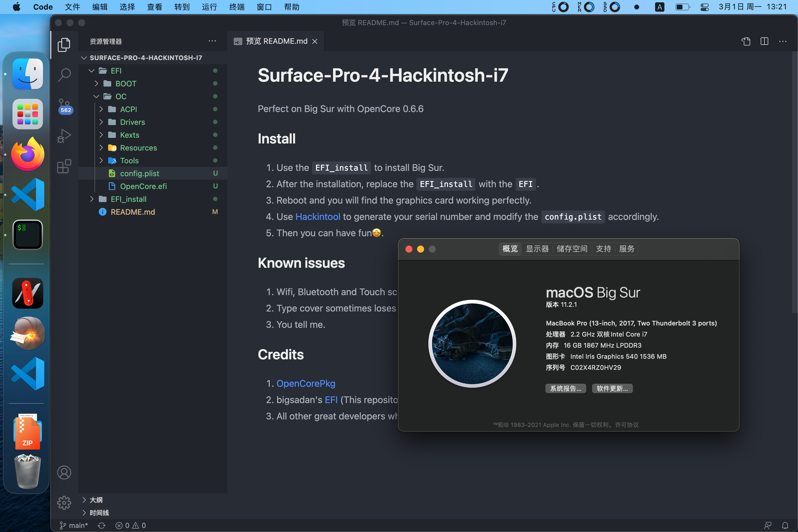798x532 pixels.
Task: Open the OpenCorePkg link
Action: point(306,383)
